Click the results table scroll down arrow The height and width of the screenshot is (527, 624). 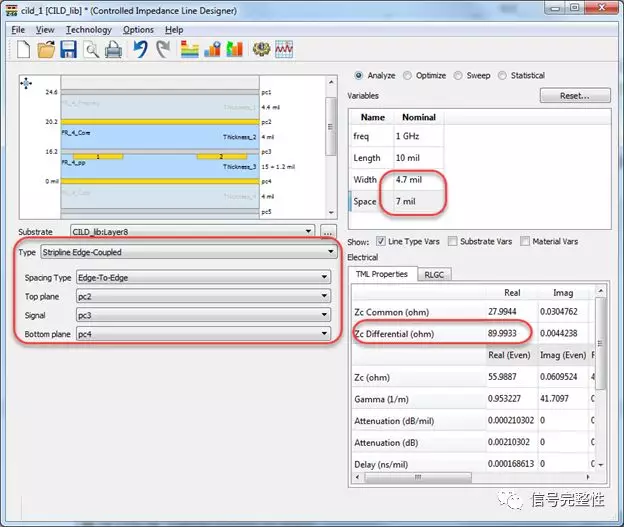coord(601,465)
